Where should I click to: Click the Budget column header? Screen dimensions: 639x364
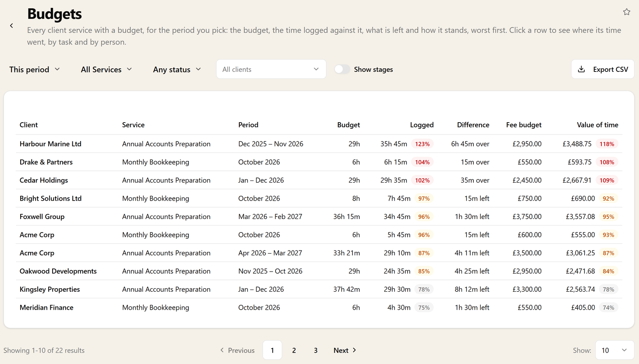tap(348, 125)
